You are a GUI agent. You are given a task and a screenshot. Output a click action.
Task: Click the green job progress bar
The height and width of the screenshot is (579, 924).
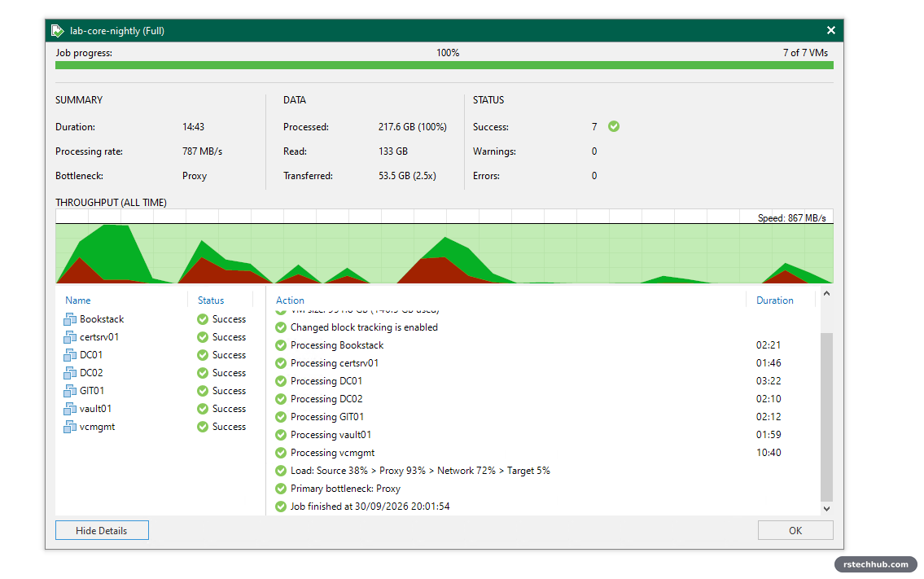click(x=444, y=65)
